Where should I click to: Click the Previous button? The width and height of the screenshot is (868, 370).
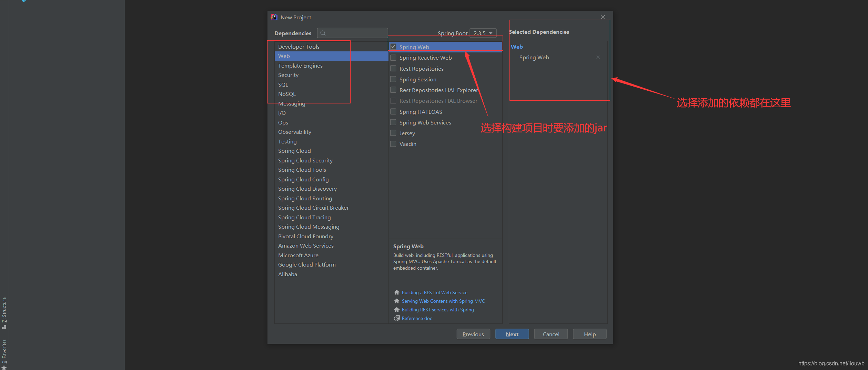(x=473, y=334)
